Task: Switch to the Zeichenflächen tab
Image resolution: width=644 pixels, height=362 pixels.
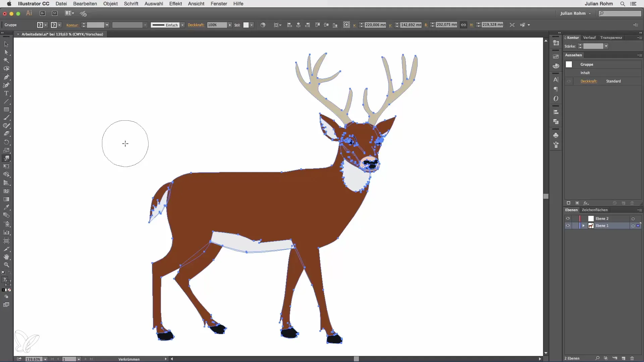Action: tap(594, 210)
